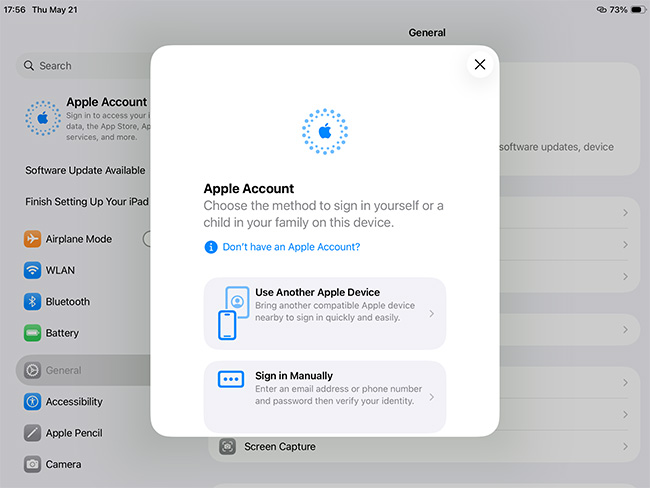Screen dimensions: 650x488
Task: Click the Apple Account dotted logo in sidebar
Action: pos(43,118)
